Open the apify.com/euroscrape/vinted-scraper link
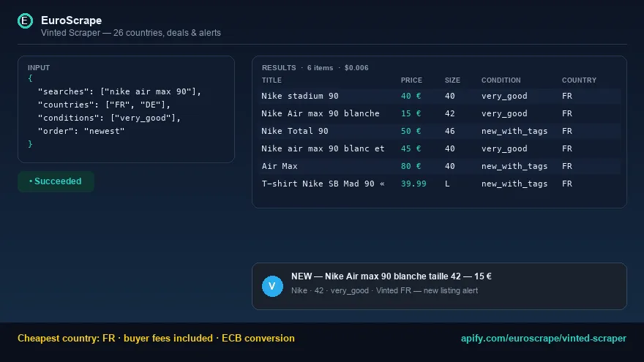The image size is (644, 362). (x=543, y=338)
